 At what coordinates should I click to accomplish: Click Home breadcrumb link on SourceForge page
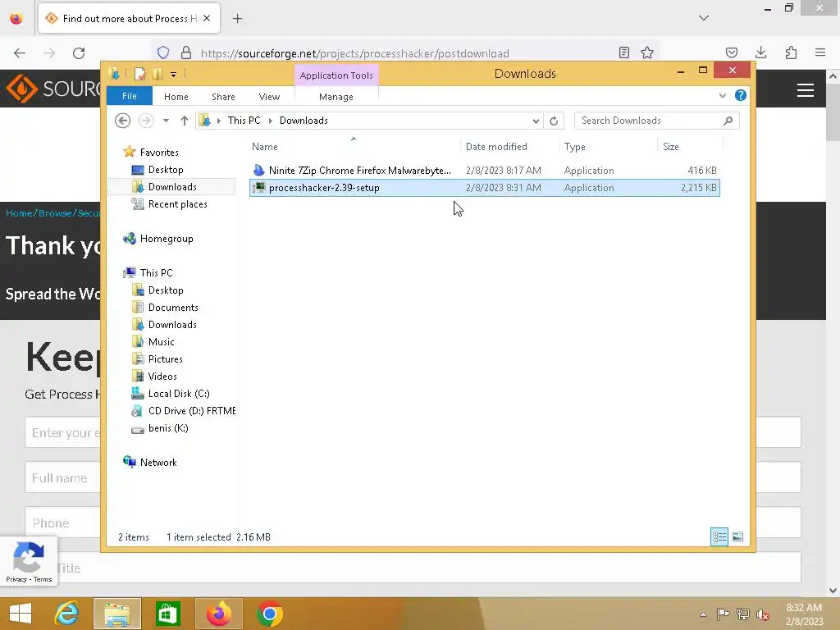[20, 213]
